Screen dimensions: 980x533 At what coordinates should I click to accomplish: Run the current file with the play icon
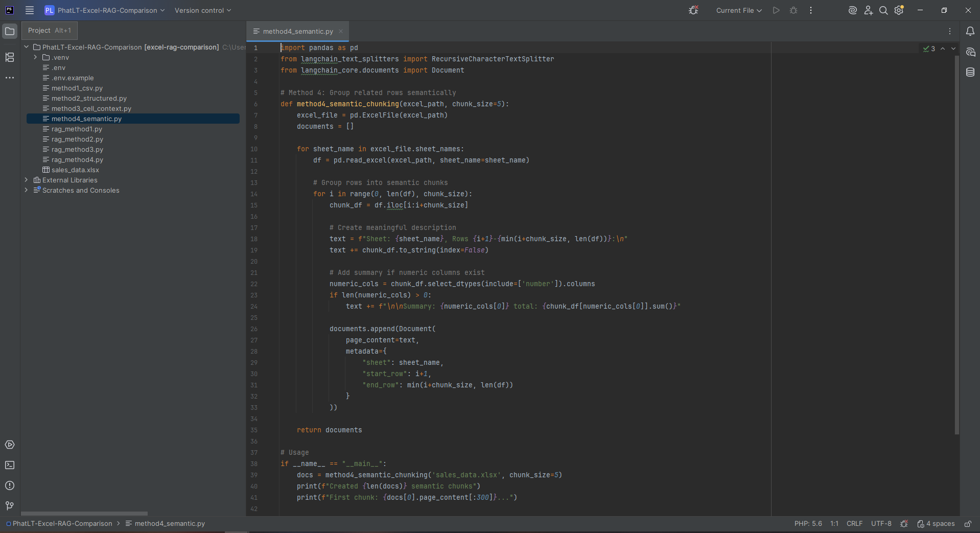tap(776, 10)
